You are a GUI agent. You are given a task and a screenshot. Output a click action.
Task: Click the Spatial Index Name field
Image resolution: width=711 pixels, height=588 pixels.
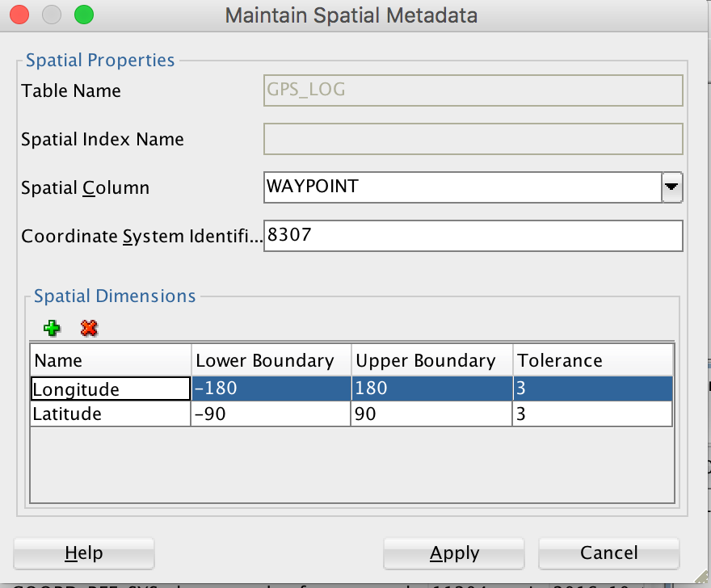tap(473, 139)
